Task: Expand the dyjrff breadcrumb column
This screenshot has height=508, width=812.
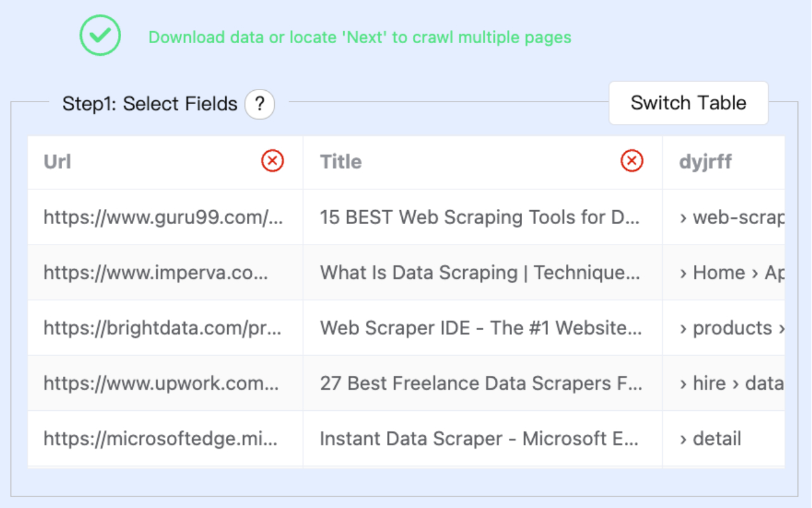Action: pyautogui.click(x=704, y=162)
